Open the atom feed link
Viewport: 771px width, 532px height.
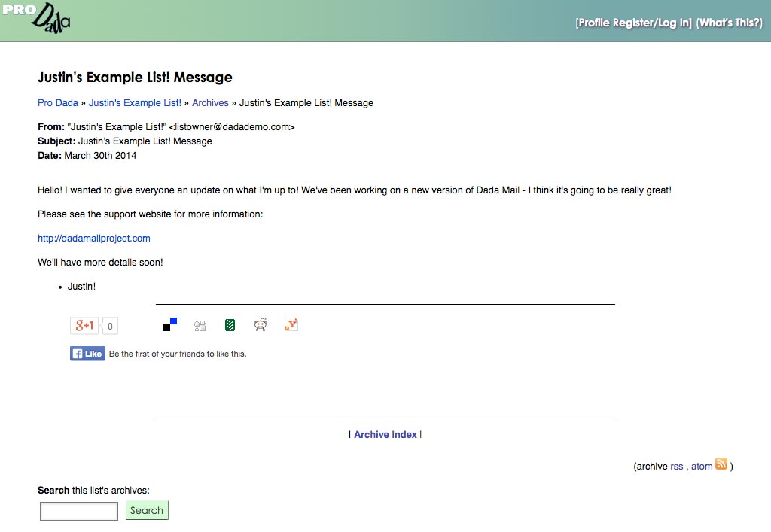click(701, 467)
